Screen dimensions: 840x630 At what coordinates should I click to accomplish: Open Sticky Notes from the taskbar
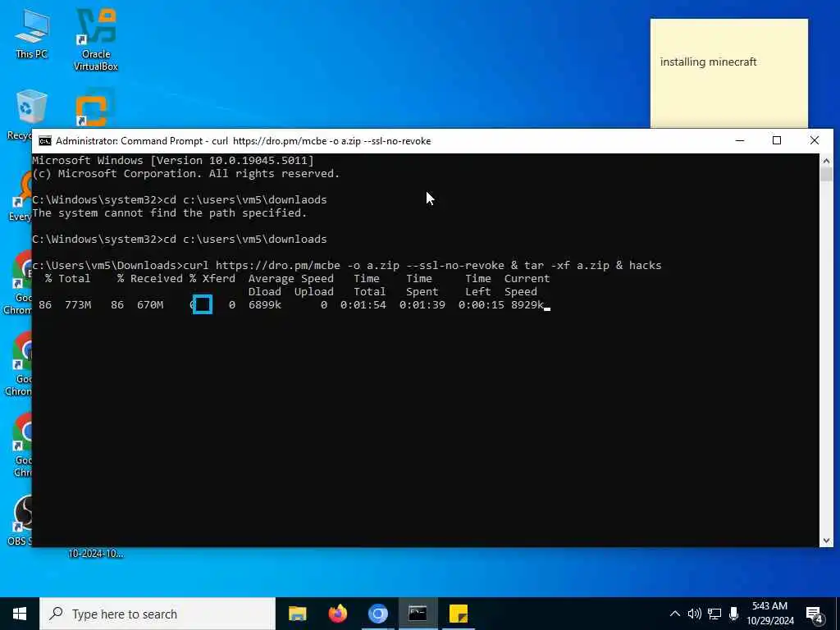459,614
